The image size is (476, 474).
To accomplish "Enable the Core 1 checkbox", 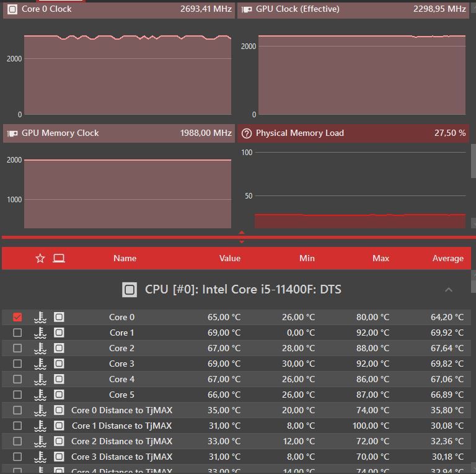I will pos(17,333).
